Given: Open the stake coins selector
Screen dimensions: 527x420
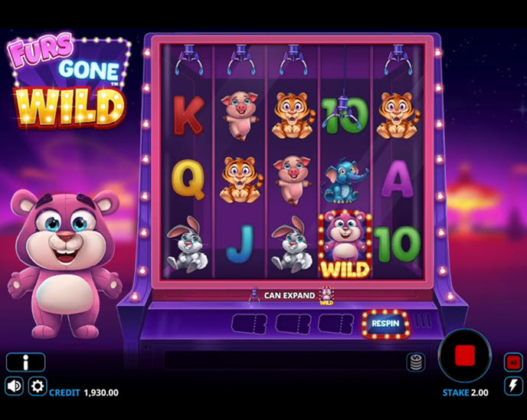Looking at the screenshot, I should pyautogui.click(x=416, y=363).
